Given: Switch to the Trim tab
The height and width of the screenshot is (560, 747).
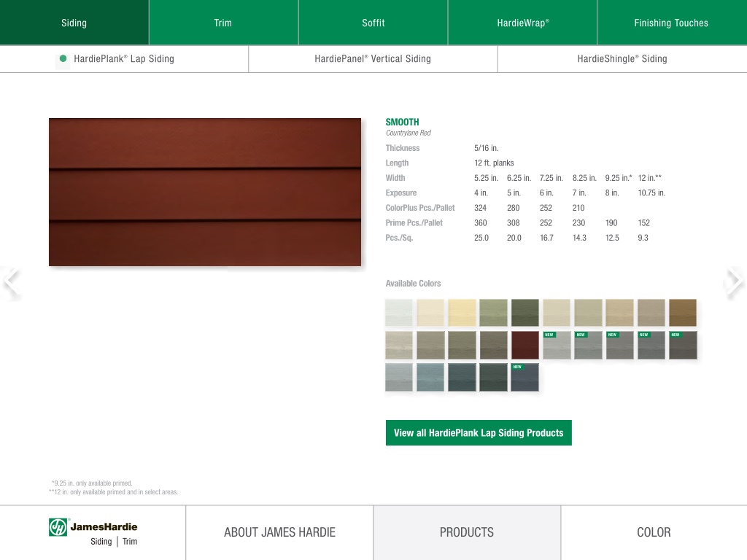Looking at the screenshot, I should 223,23.
